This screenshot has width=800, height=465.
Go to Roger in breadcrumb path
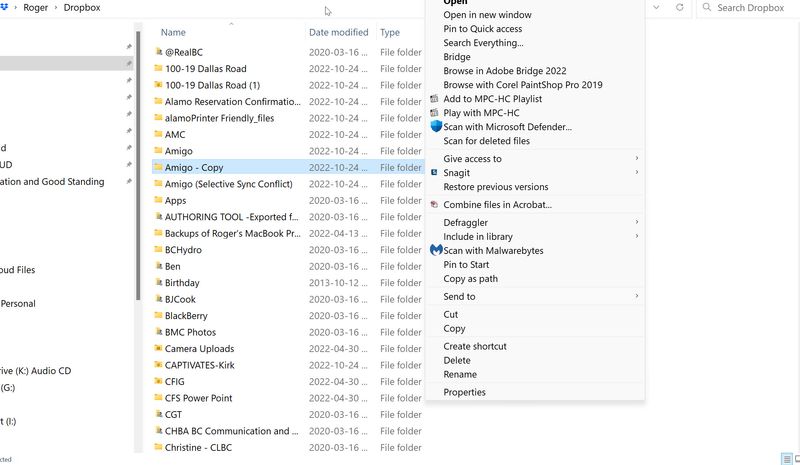point(35,8)
